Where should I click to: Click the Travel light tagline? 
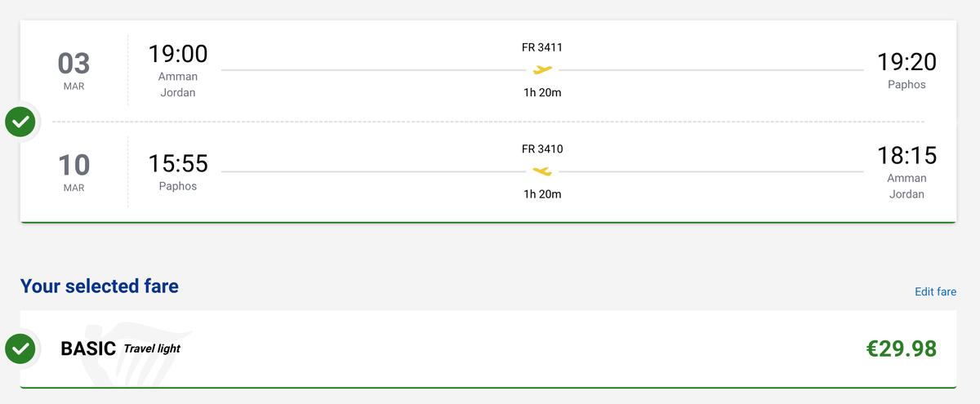pyautogui.click(x=152, y=349)
